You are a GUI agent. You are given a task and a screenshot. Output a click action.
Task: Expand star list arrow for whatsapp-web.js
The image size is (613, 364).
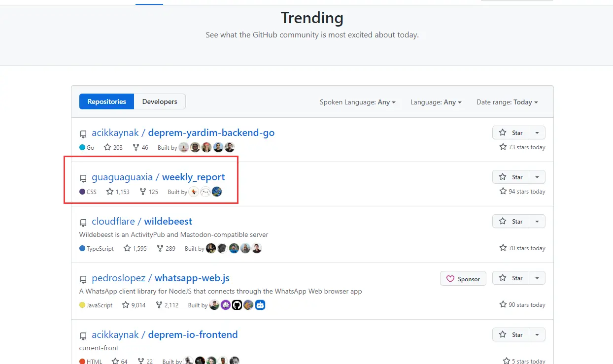pos(538,278)
